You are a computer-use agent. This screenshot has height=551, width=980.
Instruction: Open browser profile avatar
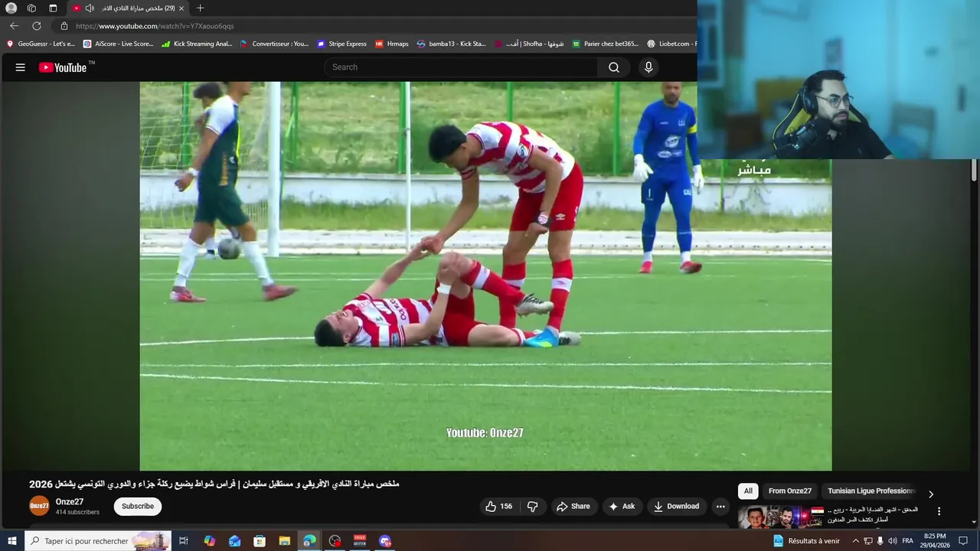11,8
